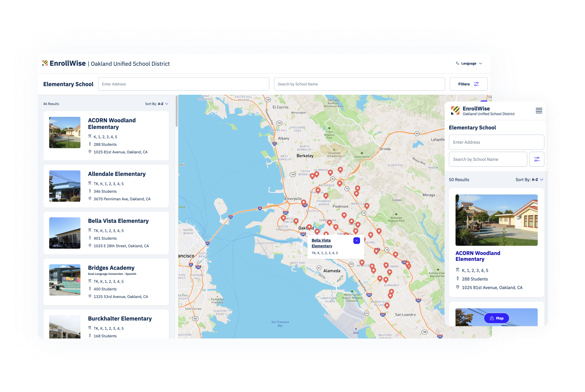
Task: Click the map pin beside the Montclair label
Action: click(x=367, y=206)
